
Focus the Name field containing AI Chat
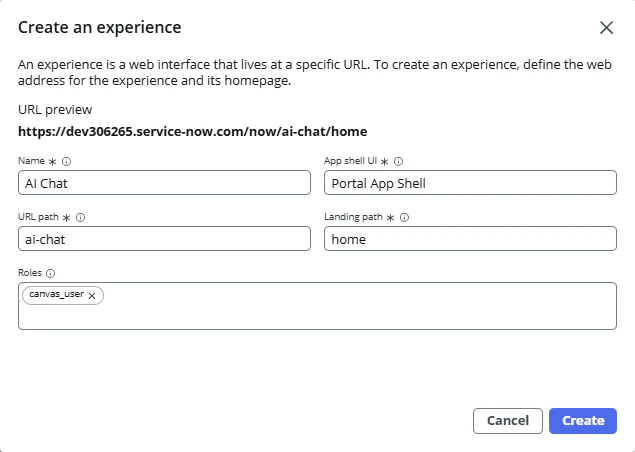click(164, 182)
